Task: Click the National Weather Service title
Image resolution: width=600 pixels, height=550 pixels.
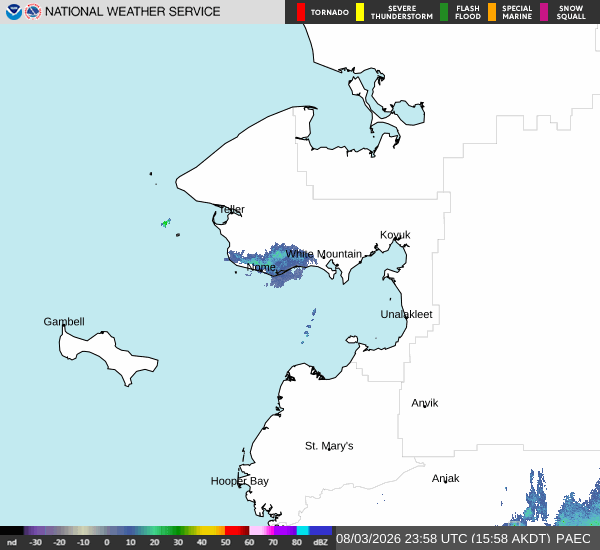Action: click(132, 12)
